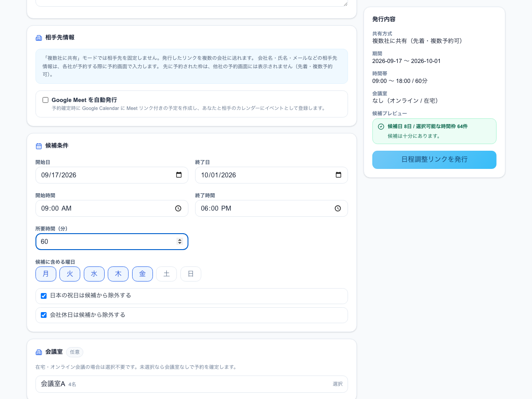532x399 pixels.
Task: Click the period value 2026-09-17 〜 2026-10-01
Action: [407, 61]
